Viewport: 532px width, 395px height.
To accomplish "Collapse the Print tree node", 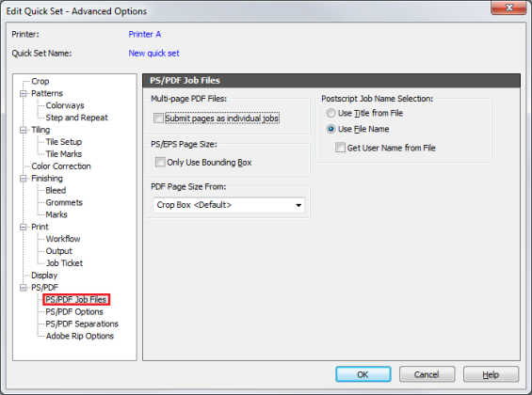I will (x=24, y=227).
